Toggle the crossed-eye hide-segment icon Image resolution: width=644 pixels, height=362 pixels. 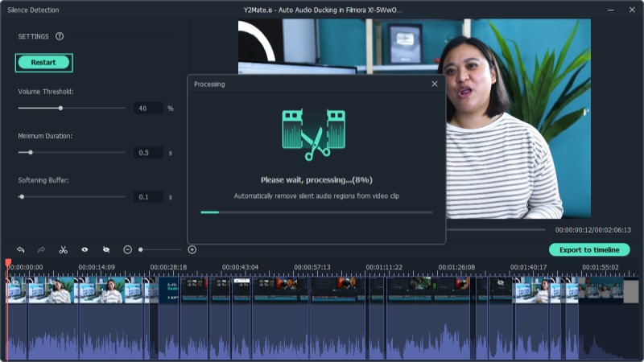point(106,249)
